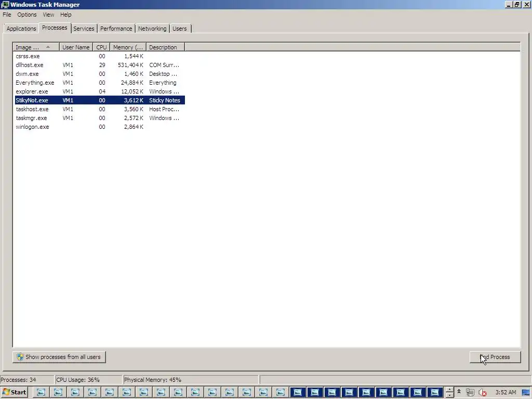Click the muted volume tray icon
Screen dimensions: 532x399
coord(483,392)
